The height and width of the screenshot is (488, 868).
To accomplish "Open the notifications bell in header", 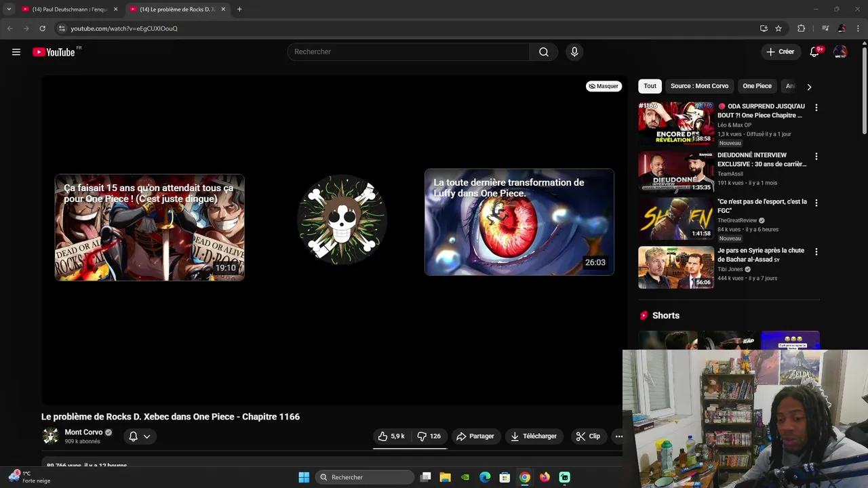I will point(815,52).
